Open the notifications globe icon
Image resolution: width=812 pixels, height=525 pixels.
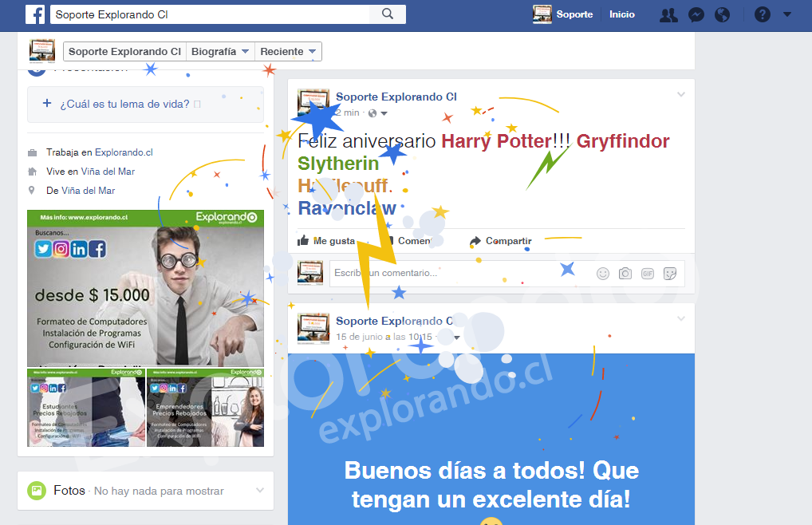722,14
